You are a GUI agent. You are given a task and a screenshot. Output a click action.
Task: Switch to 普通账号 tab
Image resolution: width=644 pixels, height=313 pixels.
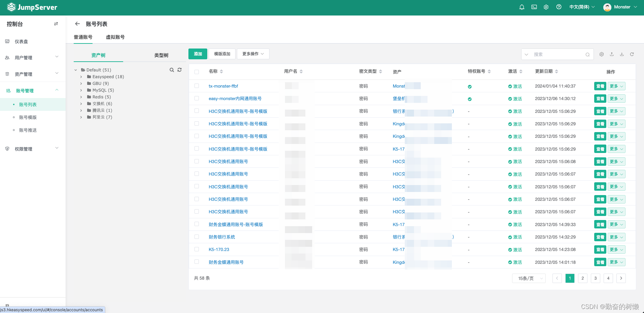pos(83,37)
